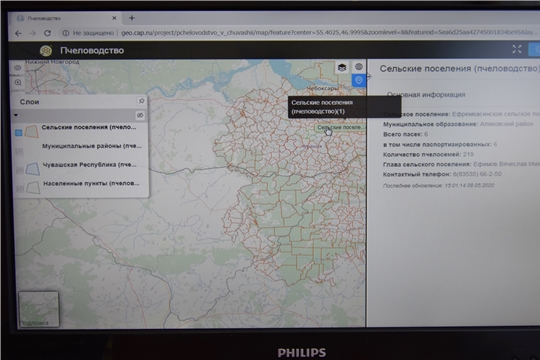Reload the page in the browser
This screenshot has width=540, height=360.
48,33
